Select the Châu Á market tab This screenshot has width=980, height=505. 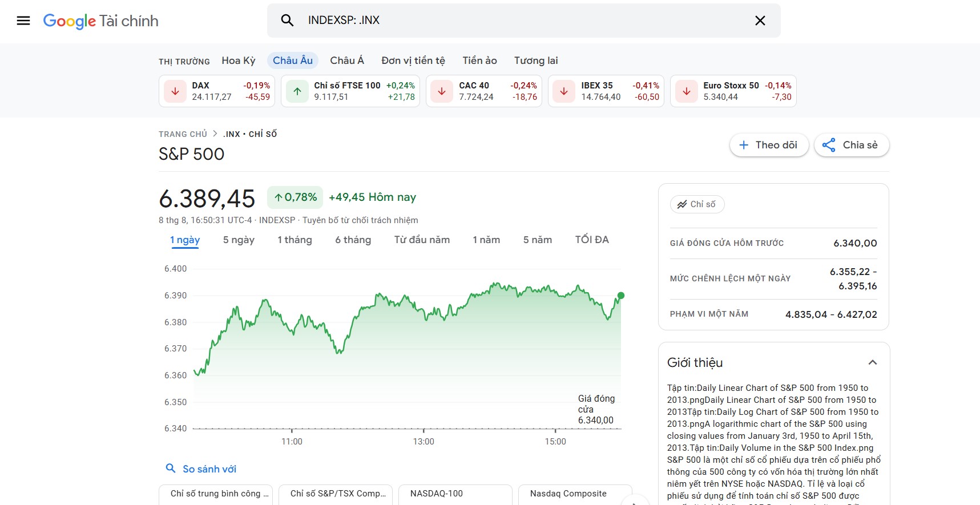tap(347, 60)
